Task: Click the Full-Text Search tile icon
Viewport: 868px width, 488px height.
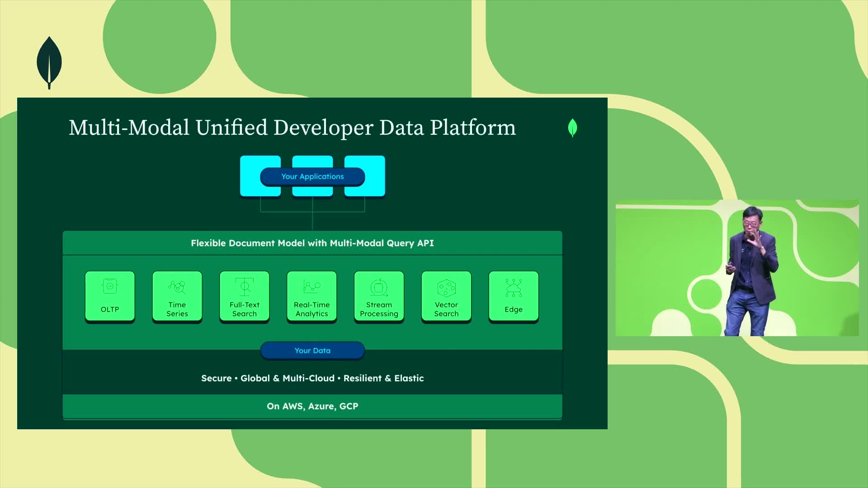Action: tap(245, 286)
